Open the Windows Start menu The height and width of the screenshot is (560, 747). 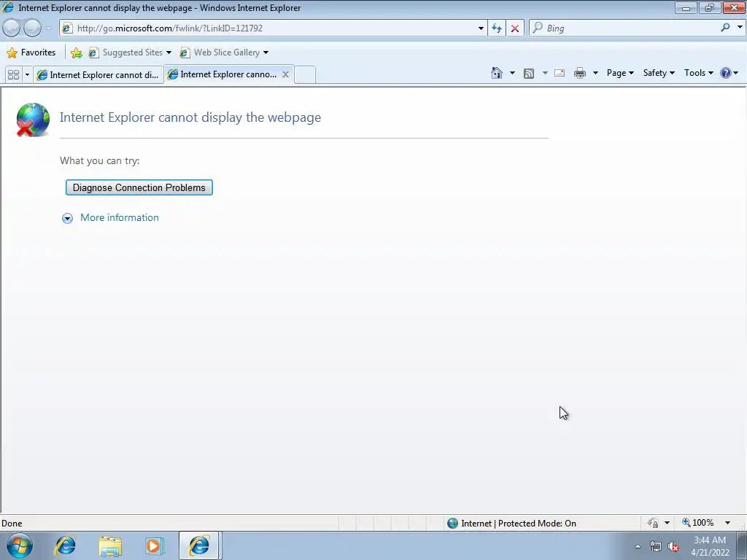coord(20,545)
